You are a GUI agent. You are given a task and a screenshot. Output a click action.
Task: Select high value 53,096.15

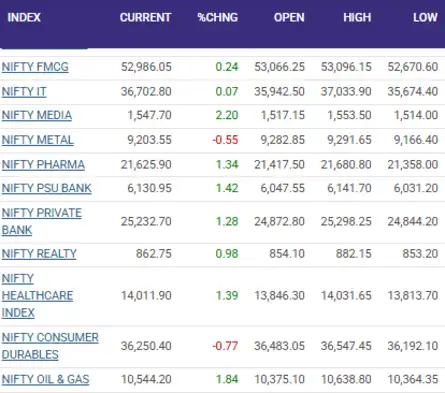(346, 67)
